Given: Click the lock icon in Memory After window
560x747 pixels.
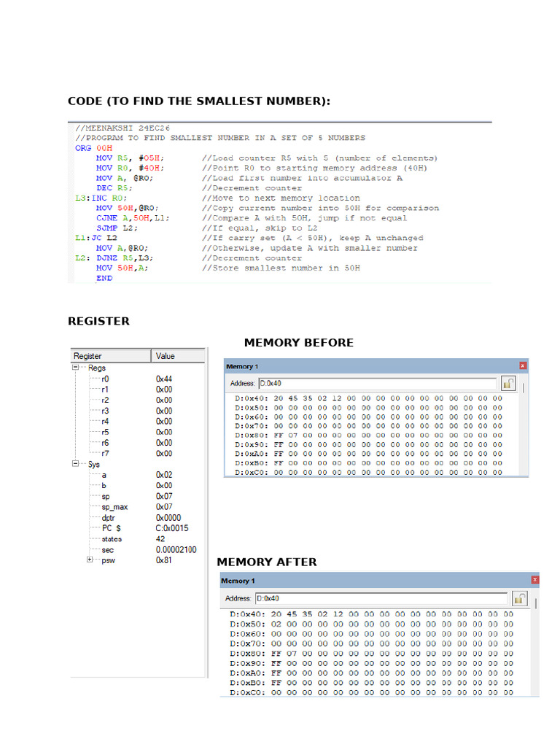Looking at the screenshot, I should [x=519, y=598].
